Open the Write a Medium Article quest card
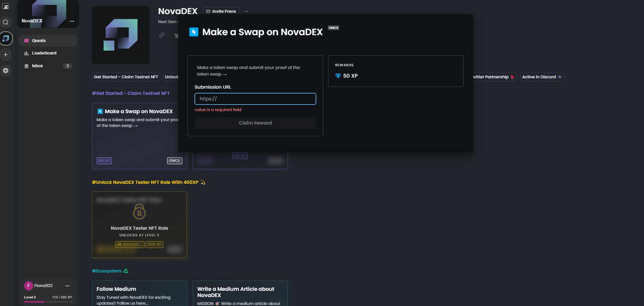 pyautogui.click(x=240, y=293)
